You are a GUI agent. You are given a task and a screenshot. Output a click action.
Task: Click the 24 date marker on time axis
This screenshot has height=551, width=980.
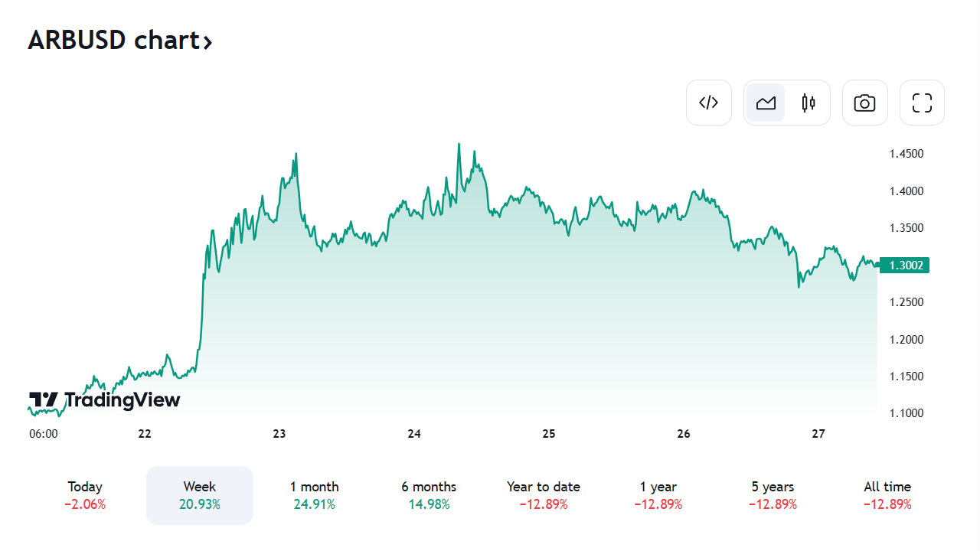click(414, 434)
